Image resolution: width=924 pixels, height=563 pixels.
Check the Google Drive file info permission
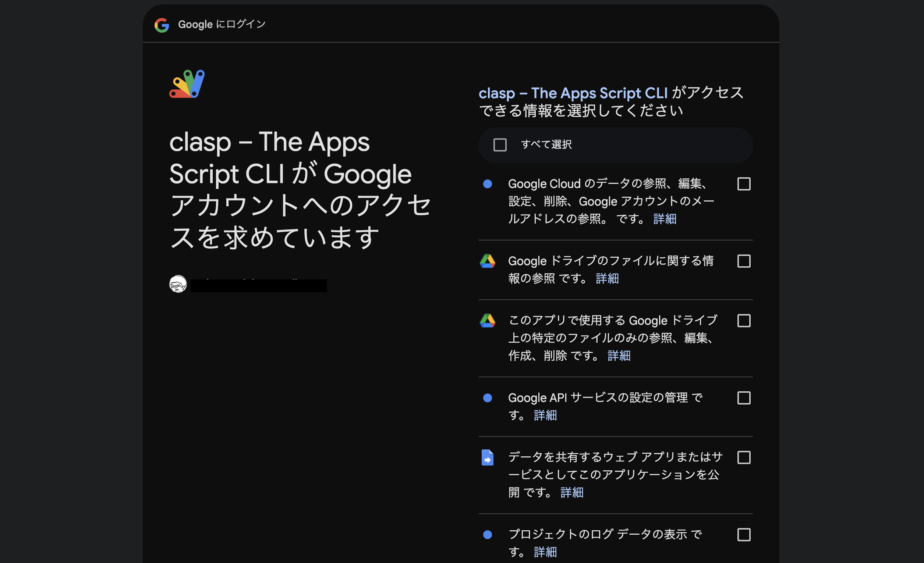click(x=744, y=261)
